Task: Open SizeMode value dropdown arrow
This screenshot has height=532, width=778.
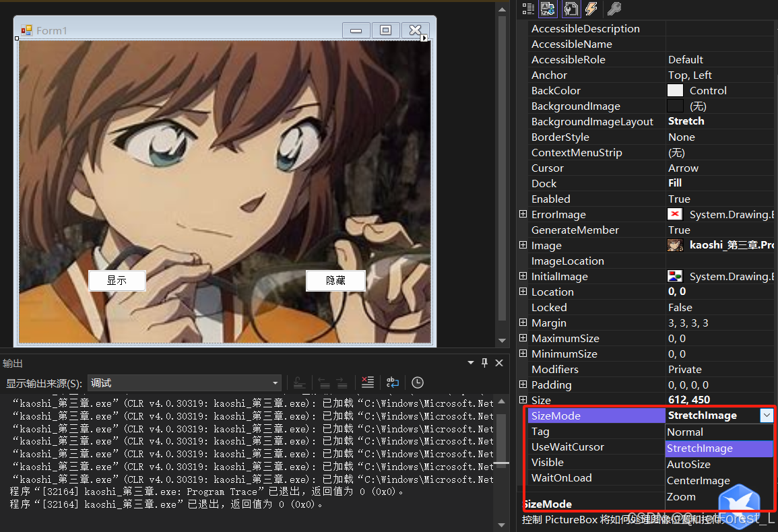Action: tap(767, 415)
